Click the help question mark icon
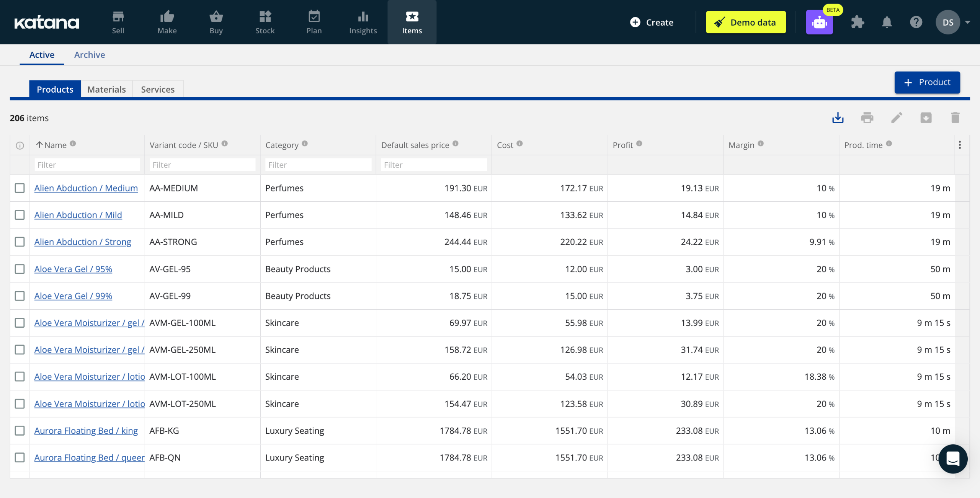The image size is (980, 498). click(x=916, y=23)
